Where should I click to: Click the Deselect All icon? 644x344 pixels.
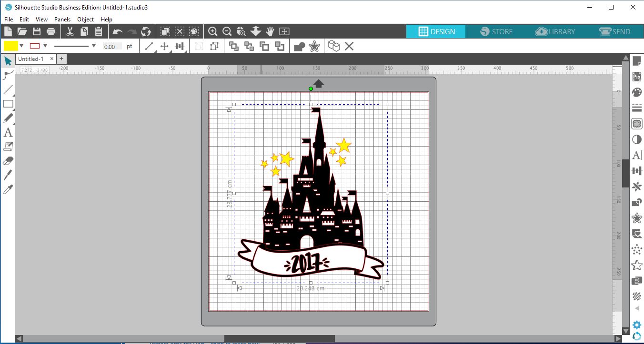[179, 31]
